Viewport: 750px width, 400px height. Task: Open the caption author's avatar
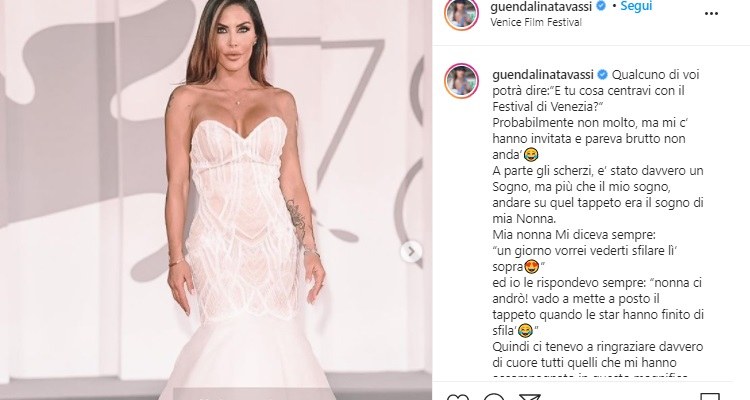[462, 81]
